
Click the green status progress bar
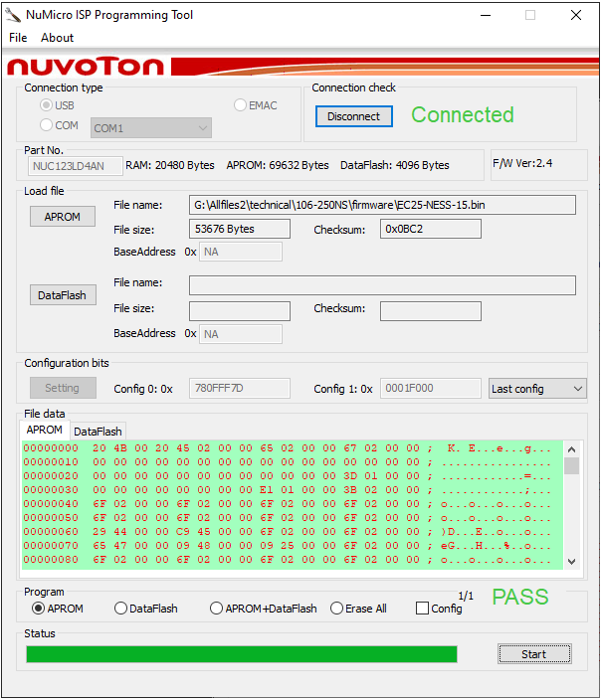(241, 654)
